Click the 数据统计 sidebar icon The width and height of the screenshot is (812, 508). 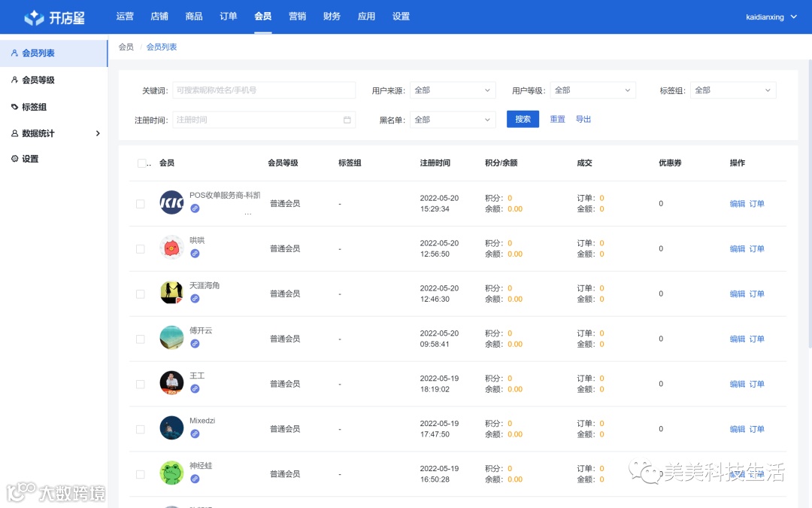coord(14,133)
